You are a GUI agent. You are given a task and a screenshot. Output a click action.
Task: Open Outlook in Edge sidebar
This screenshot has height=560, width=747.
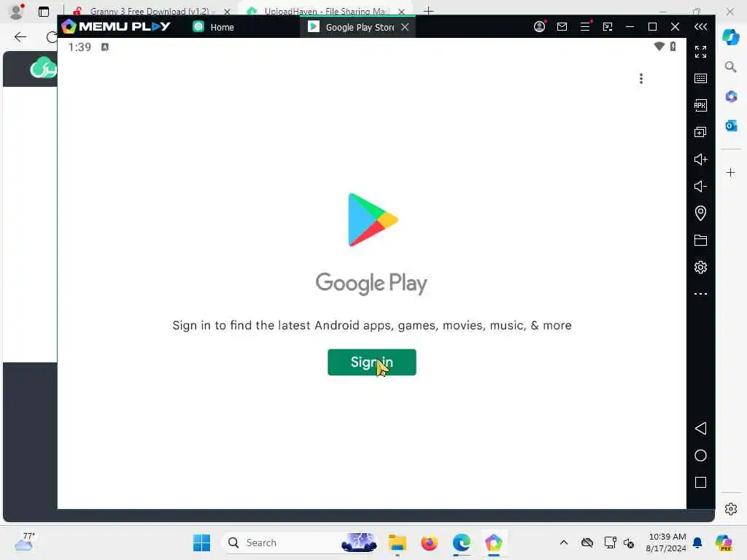[731, 125]
